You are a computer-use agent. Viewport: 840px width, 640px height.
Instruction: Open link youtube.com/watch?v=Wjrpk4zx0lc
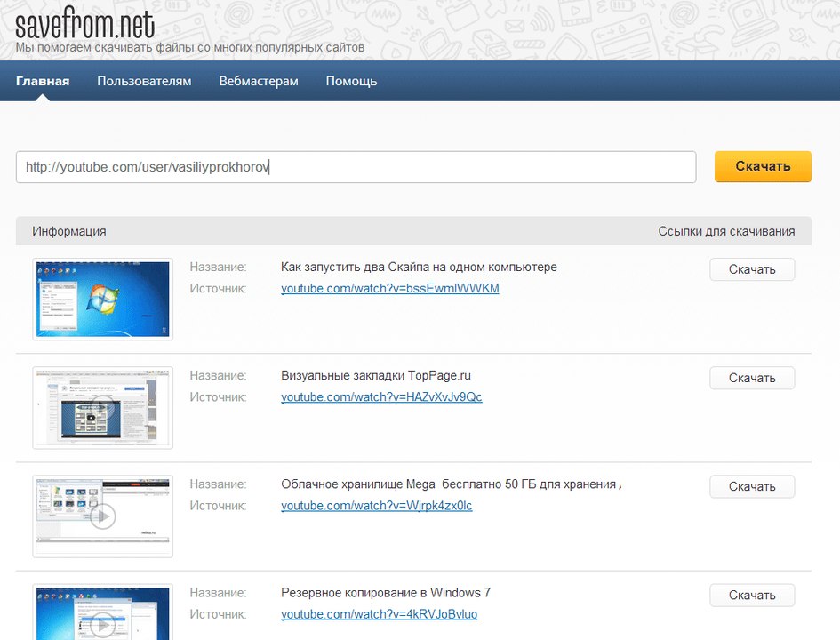377,506
